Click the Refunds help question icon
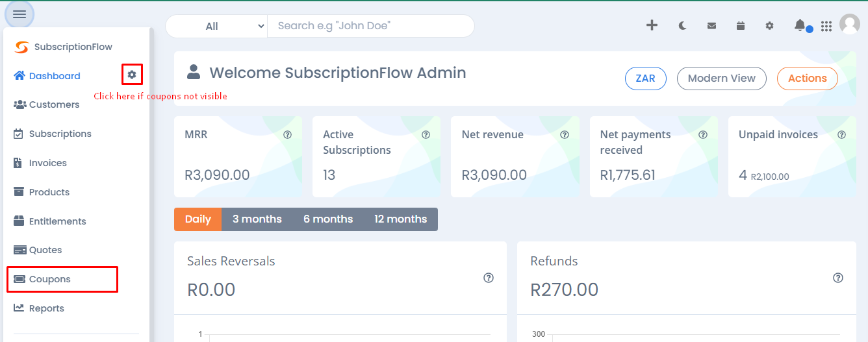The height and width of the screenshot is (342, 868). click(x=838, y=278)
